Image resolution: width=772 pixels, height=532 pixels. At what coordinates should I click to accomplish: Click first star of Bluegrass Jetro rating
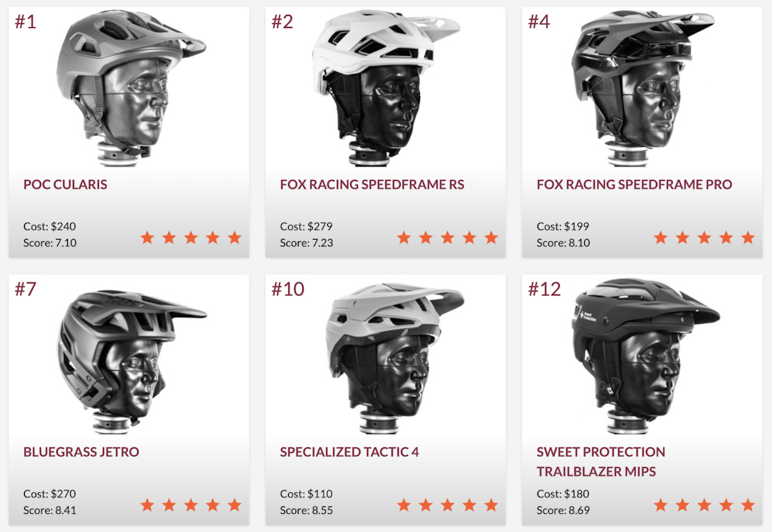click(147, 505)
